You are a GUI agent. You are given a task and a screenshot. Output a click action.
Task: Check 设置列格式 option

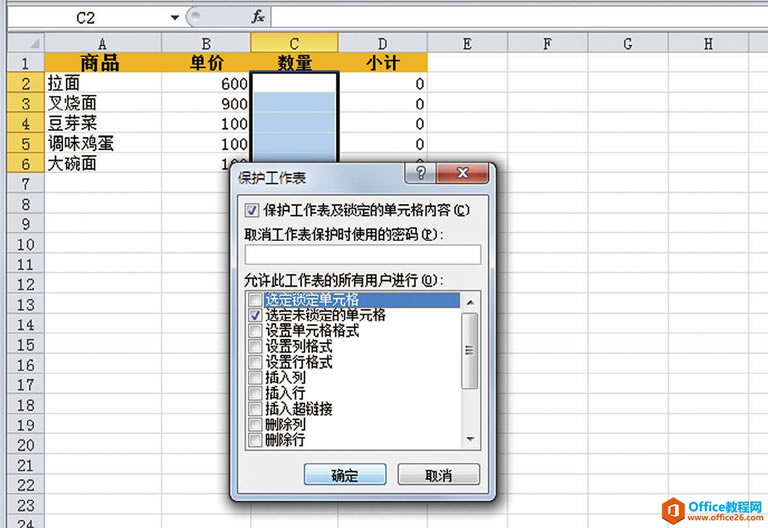[255, 346]
